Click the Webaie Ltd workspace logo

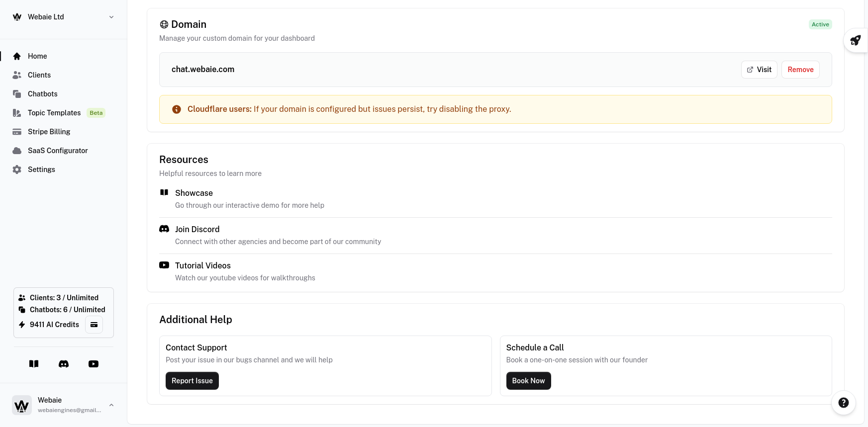[x=17, y=17]
